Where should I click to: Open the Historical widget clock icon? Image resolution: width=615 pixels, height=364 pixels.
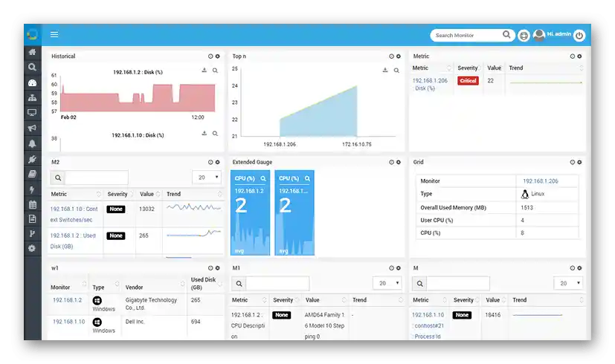[210, 56]
